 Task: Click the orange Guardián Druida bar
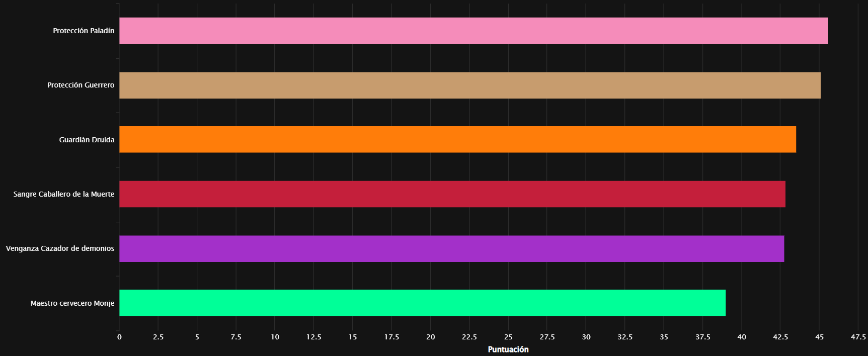tap(457, 139)
